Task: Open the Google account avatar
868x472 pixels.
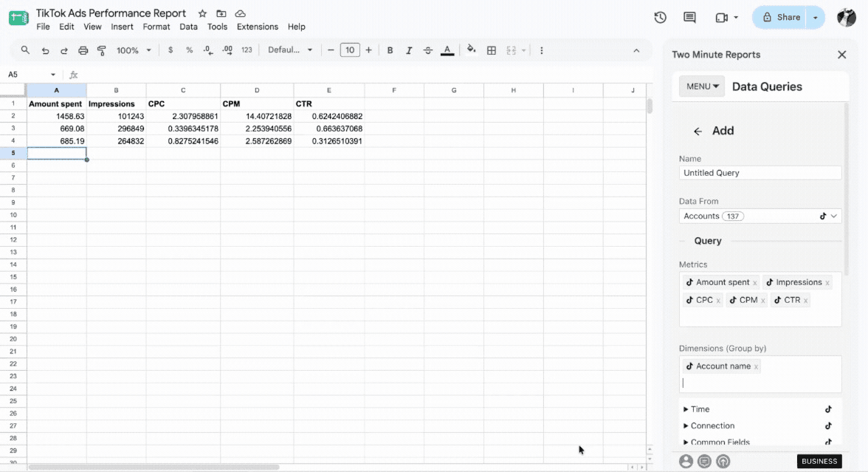Action: 847,17
